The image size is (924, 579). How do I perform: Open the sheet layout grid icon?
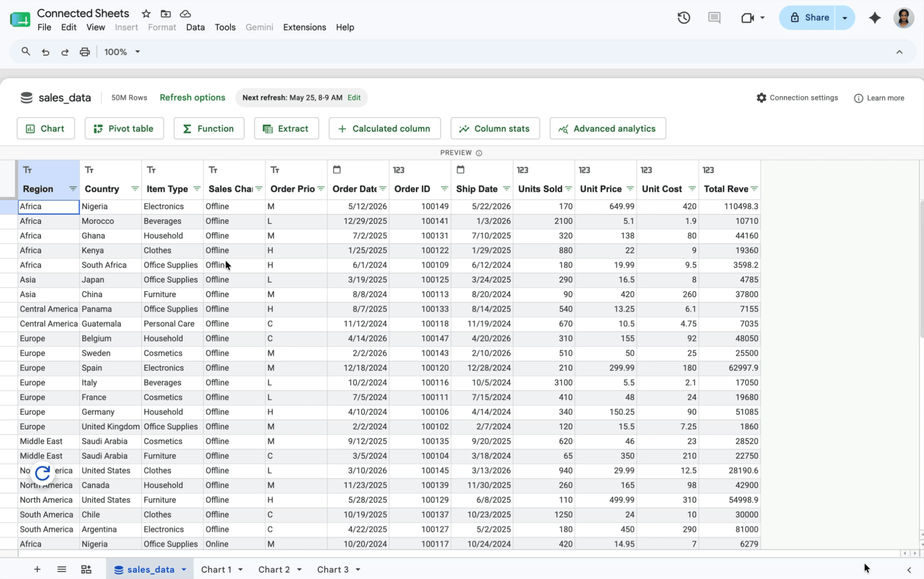pos(86,569)
